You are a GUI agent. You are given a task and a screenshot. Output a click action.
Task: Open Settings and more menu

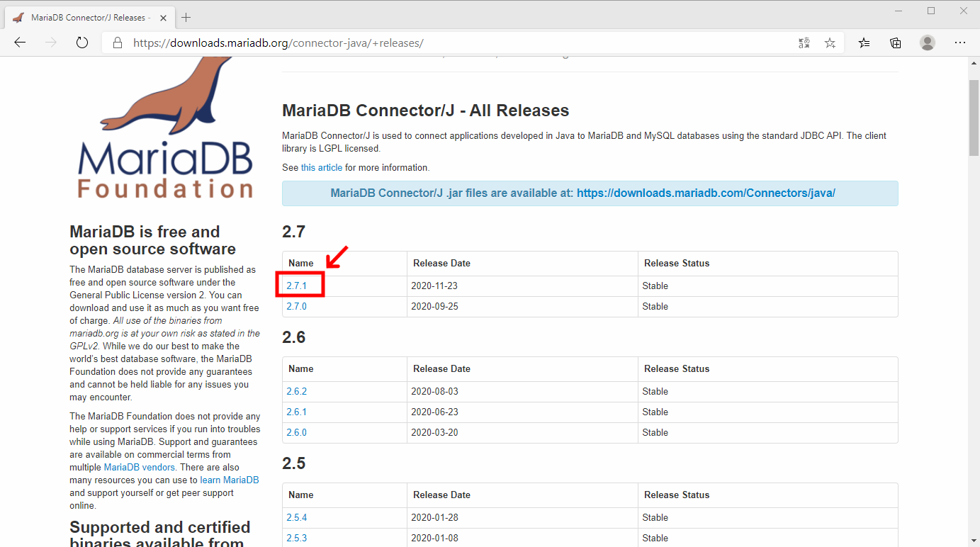coord(960,43)
